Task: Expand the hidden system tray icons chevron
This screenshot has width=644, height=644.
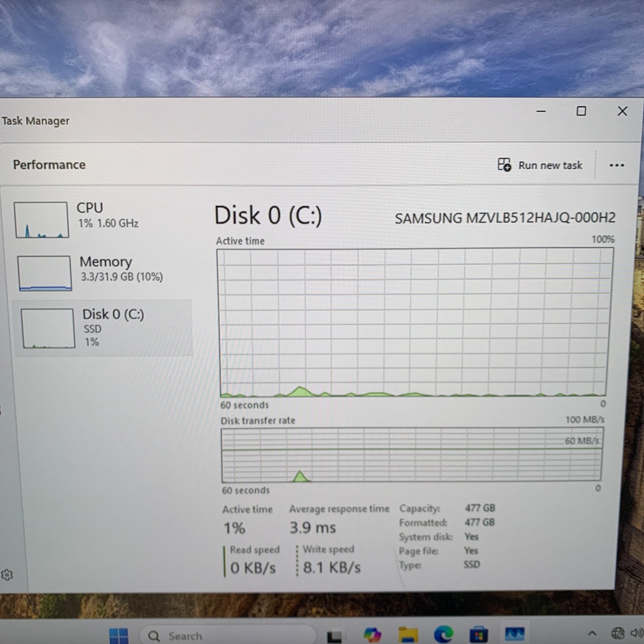Action: pos(592,633)
